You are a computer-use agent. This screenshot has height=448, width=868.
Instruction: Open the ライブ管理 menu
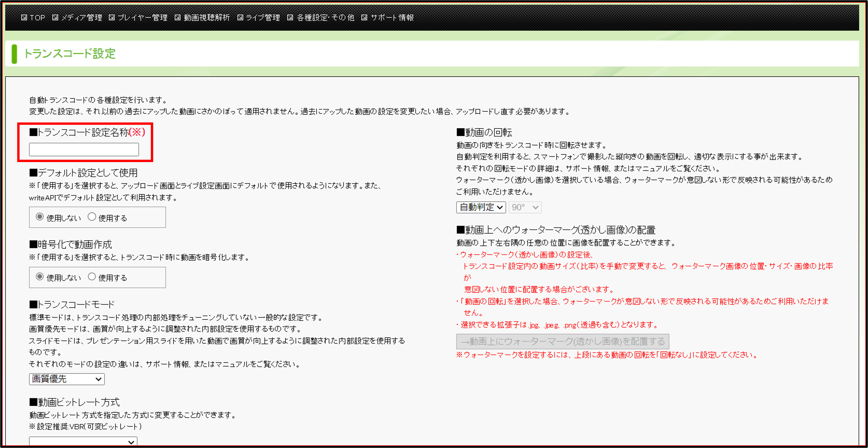point(263,17)
